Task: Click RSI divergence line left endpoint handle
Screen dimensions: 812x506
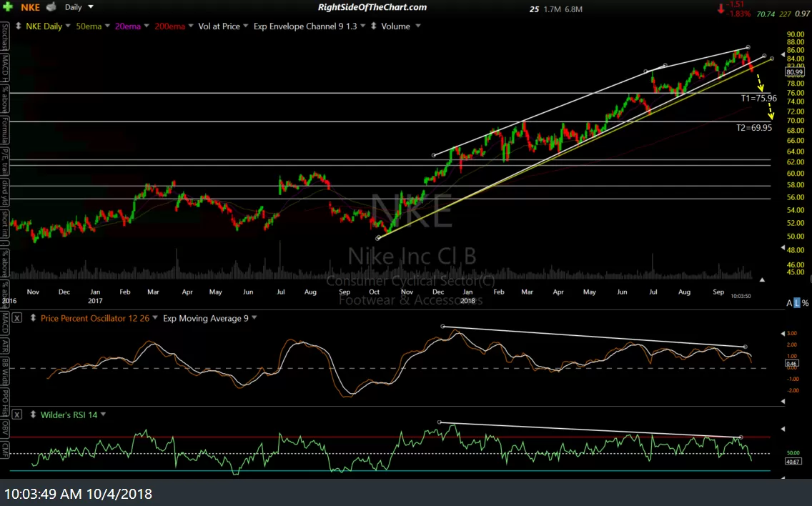Action: pos(440,422)
